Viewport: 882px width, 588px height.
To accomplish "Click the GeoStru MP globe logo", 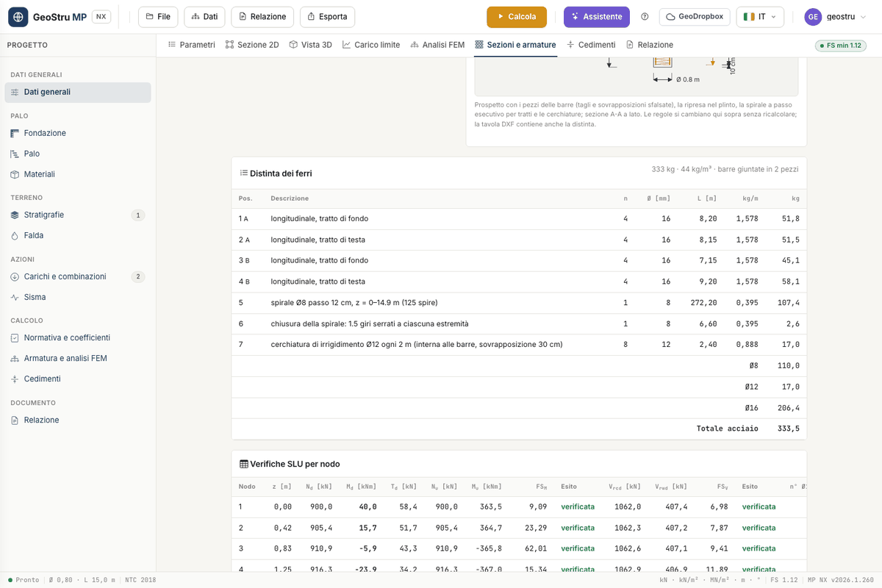I will tap(18, 17).
